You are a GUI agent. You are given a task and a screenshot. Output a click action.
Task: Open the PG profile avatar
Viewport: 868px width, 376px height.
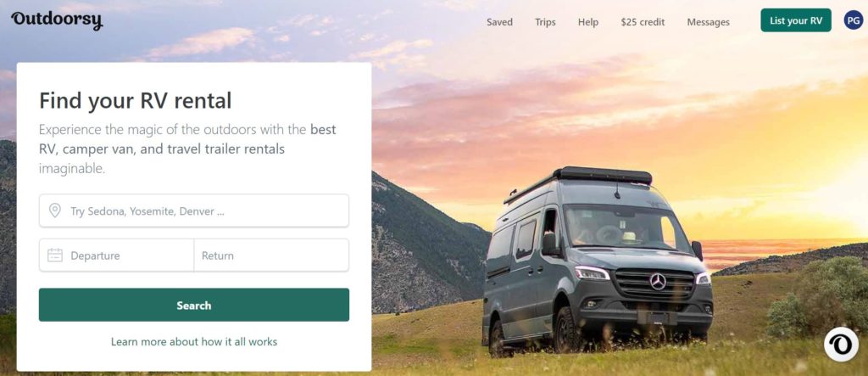tap(853, 20)
